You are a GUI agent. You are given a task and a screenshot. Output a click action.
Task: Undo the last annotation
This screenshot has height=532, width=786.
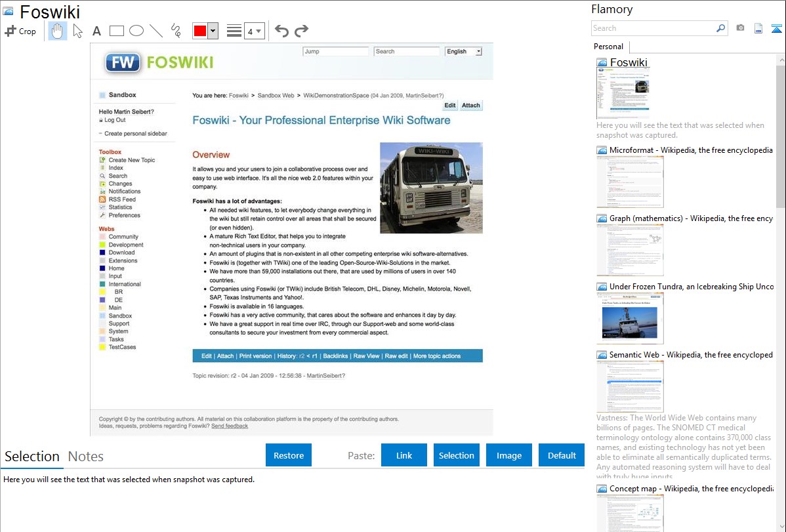coord(281,31)
